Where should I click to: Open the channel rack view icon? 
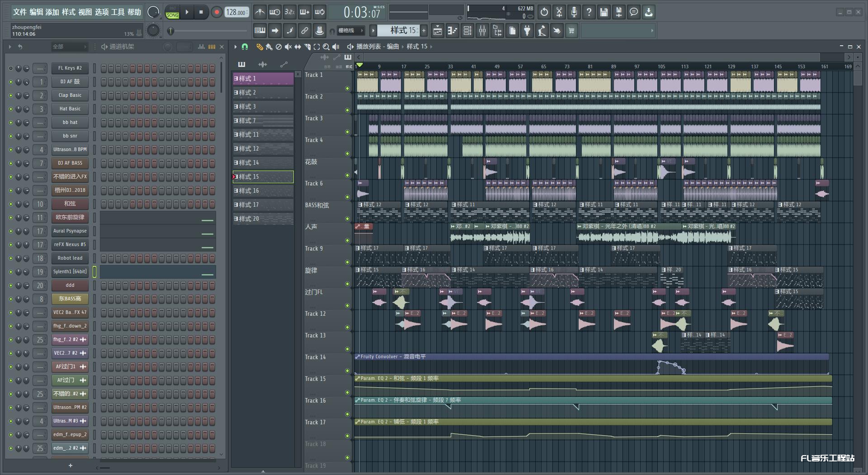[x=467, y=31]
